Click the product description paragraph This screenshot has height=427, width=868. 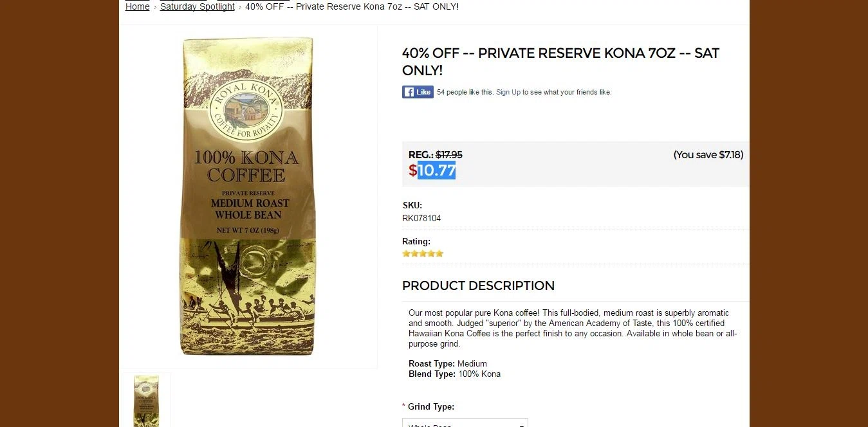(x=573, y=328)
